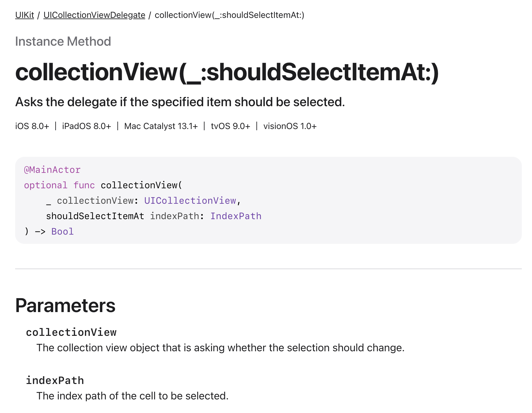
Task: Open the UIKit breadcrumb link
Action: [x=24, y=15]
